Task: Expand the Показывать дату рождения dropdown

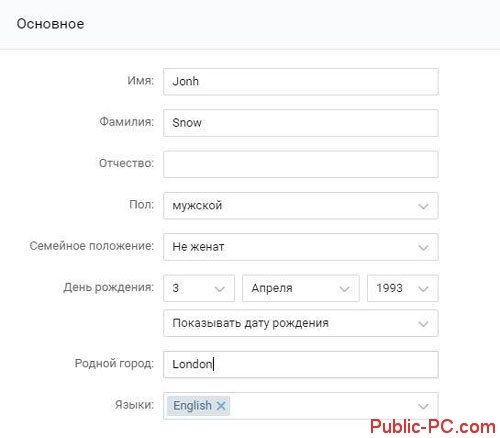Action: (301, 323)
